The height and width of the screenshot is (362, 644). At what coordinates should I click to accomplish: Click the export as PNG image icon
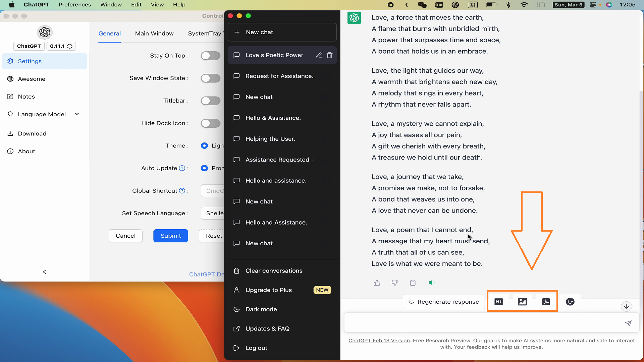point(522,302)
